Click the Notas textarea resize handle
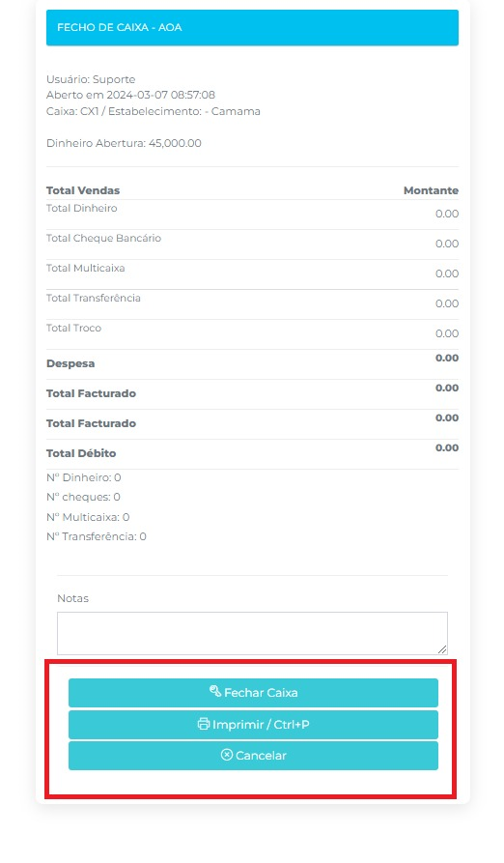This screenshot has width=504, height=863. (442, 649)
